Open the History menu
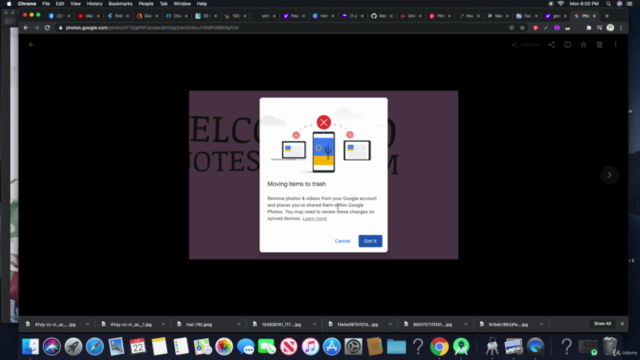The height and width of the screenshot is (360, 640). coord(94,4)
